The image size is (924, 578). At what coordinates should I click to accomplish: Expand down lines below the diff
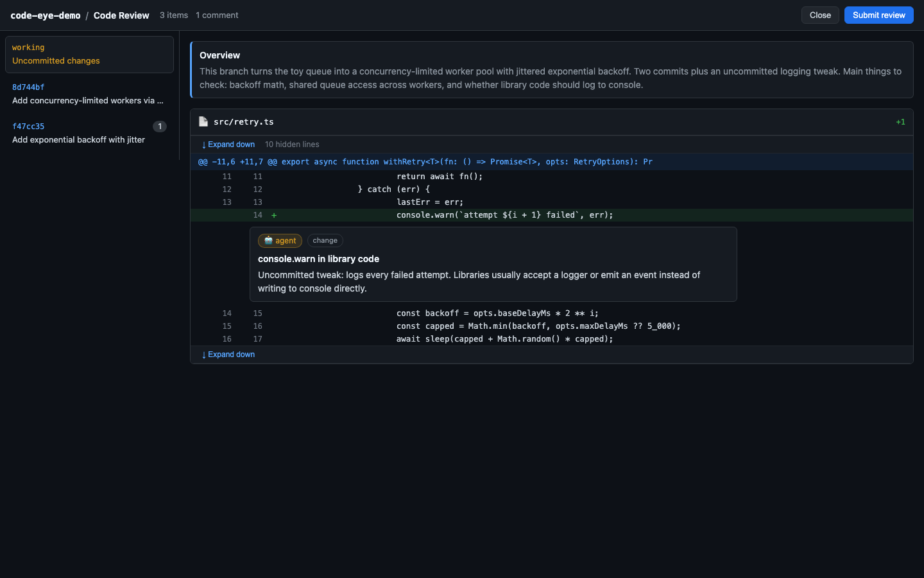[228, 355]
